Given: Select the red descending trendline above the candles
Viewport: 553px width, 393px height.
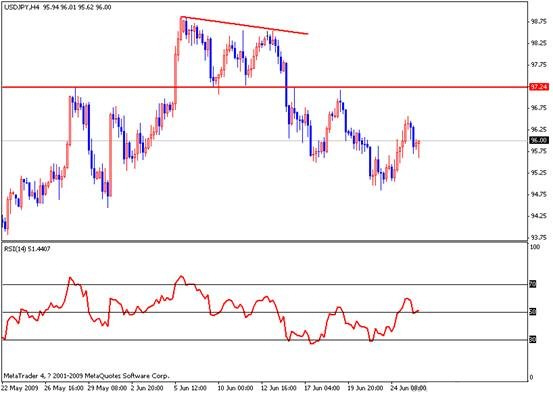Looking at the screenshot, I should [x=244, y=25].
